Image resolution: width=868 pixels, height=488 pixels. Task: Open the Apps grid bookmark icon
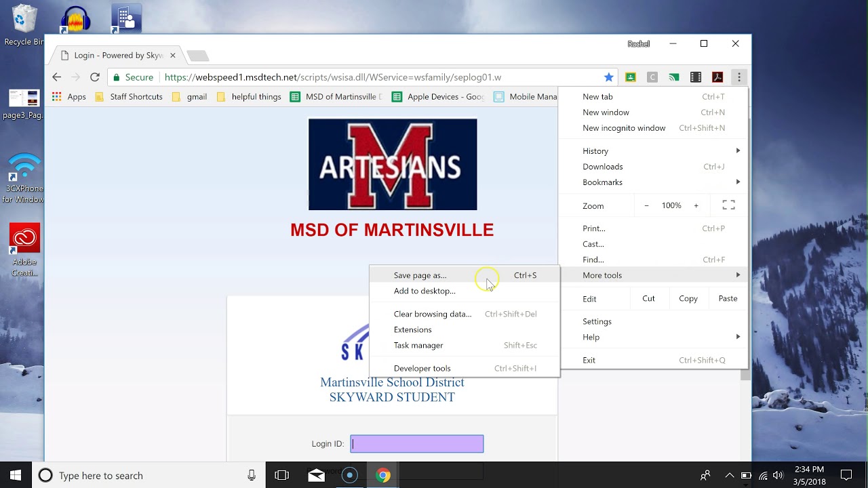[57, 97]
